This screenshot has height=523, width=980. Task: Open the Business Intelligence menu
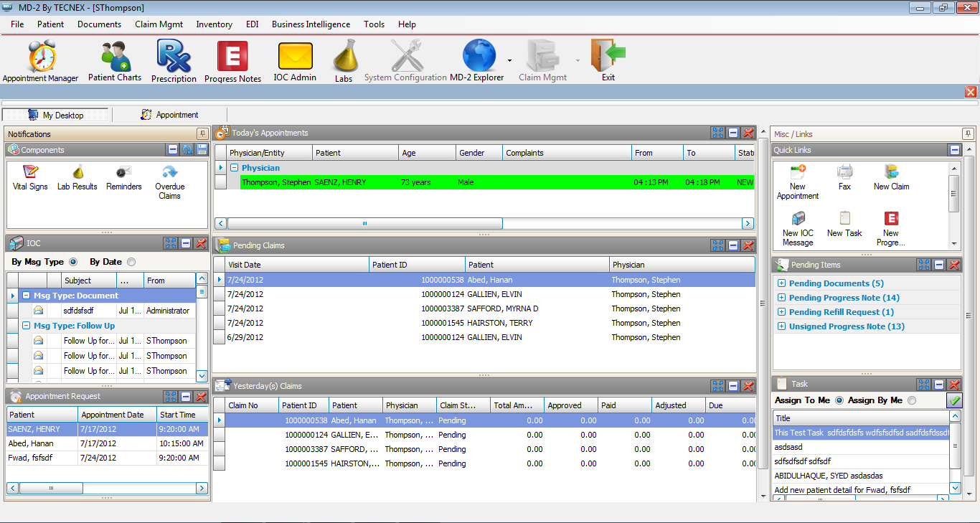point(311,24)
